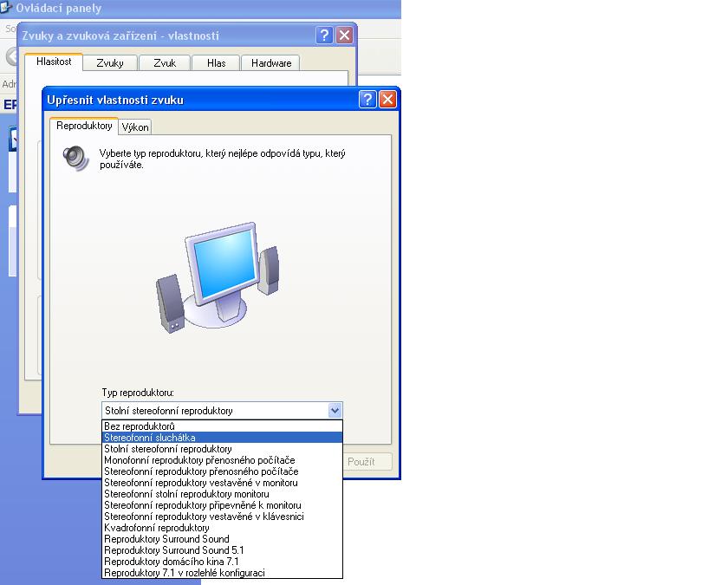This screenshot has height=585, width=728.
Task: Select Kvadrofonní reproduktory option
Action: click(x=222, y=528)
